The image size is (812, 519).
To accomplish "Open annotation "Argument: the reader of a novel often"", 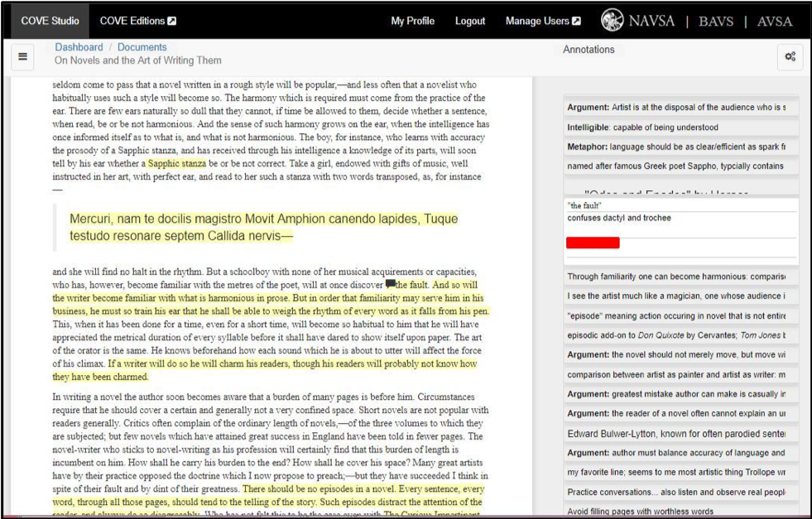I will tap(680, 413).
